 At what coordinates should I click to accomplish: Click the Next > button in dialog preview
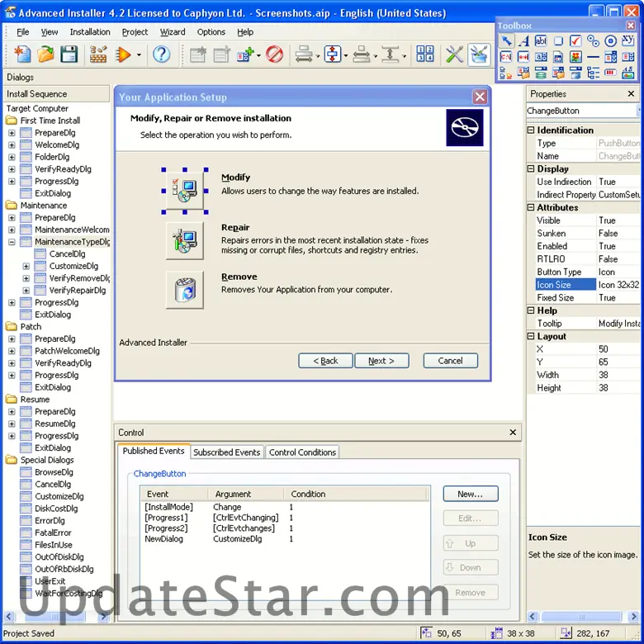click(x=381, y=361)
